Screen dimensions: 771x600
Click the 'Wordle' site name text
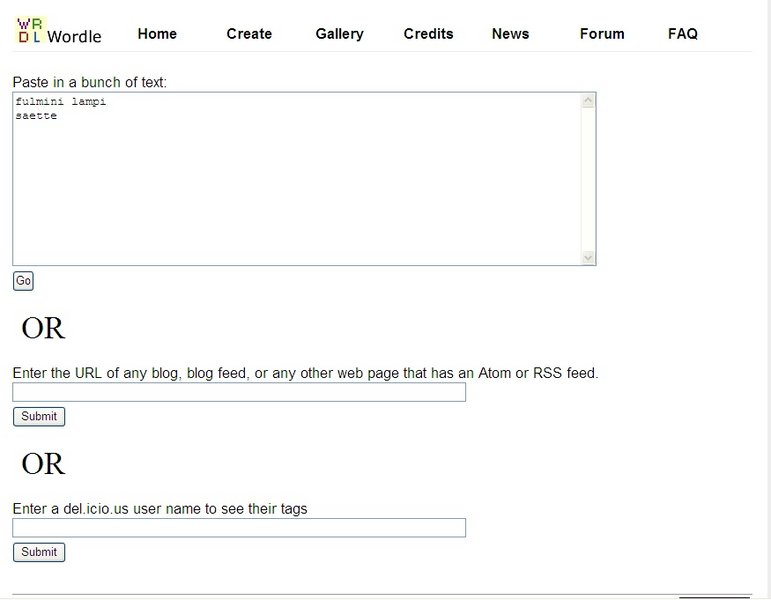74,36
